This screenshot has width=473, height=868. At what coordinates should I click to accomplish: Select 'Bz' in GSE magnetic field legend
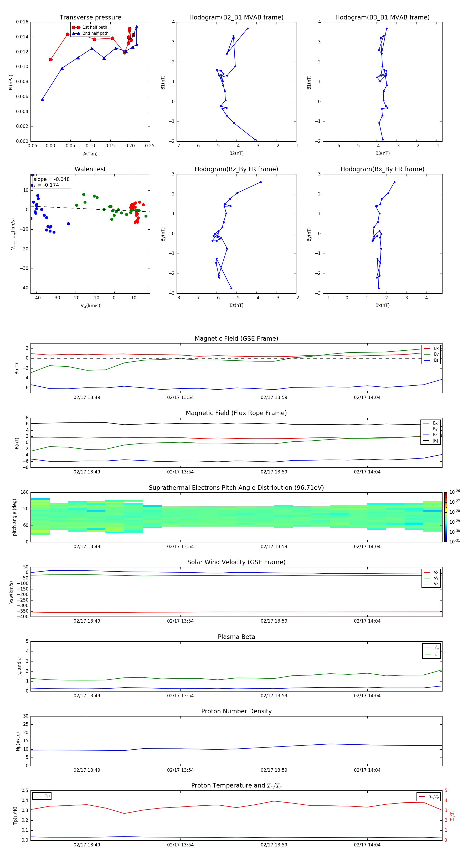point(431,360)
